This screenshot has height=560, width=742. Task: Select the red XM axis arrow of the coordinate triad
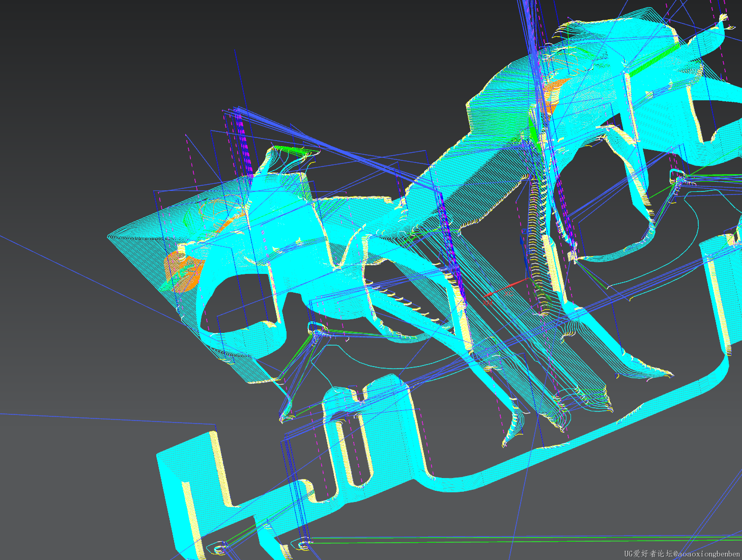tap(505, 287)
